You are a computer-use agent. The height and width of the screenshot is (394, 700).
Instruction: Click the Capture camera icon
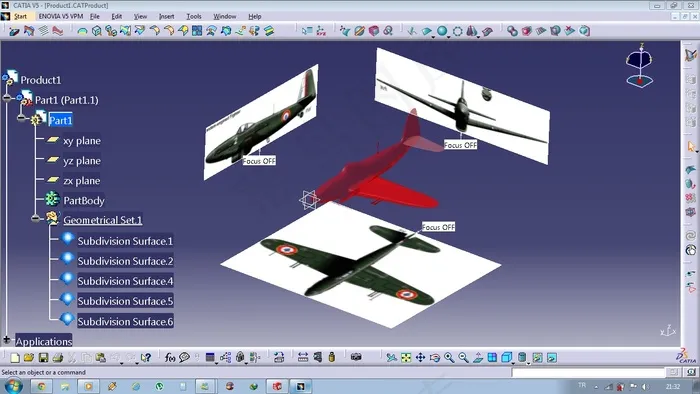coord(356,357)
